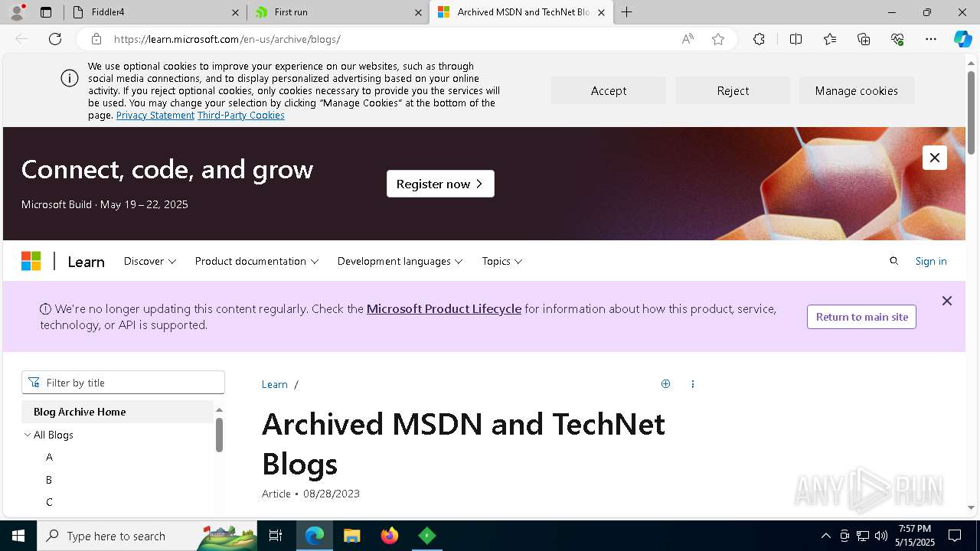Select letter A in blog tree
Viewport: 980px width, 551px height.
point(49,457)
